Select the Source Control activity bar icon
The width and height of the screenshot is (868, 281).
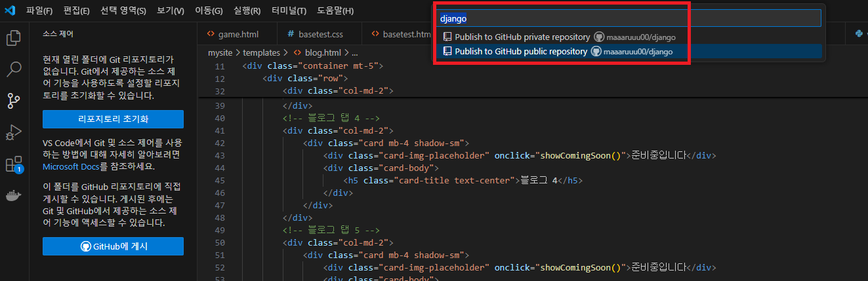14,100
